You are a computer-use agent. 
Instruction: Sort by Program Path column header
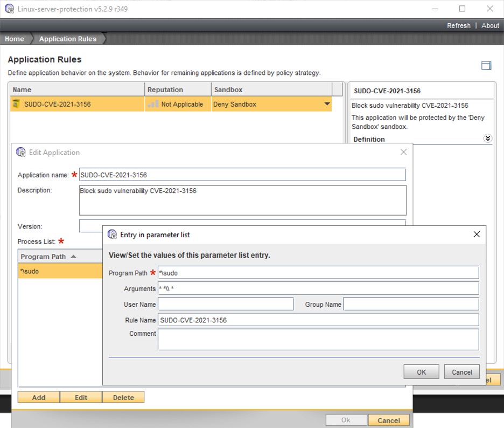click(48, 257)
